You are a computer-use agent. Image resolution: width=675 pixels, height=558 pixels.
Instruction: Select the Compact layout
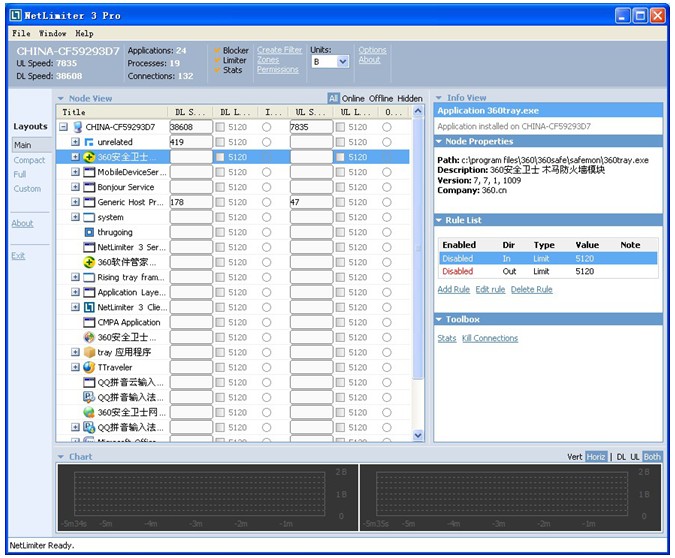(x=29, y=160)
